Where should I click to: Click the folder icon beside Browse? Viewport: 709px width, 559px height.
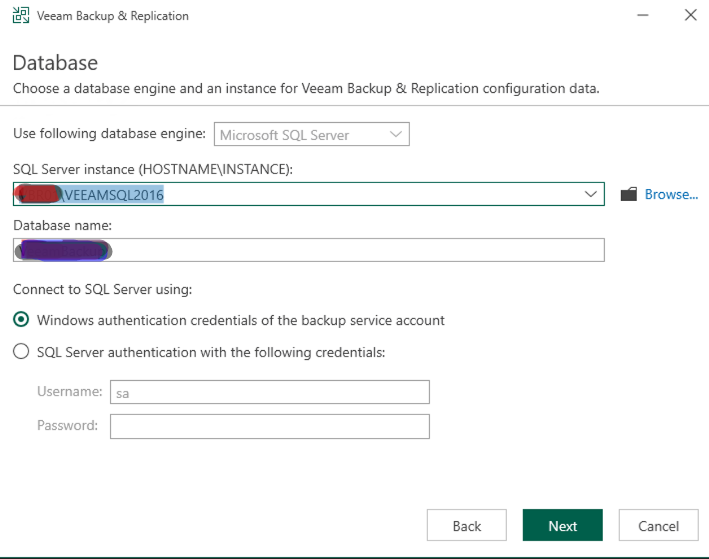click(x=629, y=194)
